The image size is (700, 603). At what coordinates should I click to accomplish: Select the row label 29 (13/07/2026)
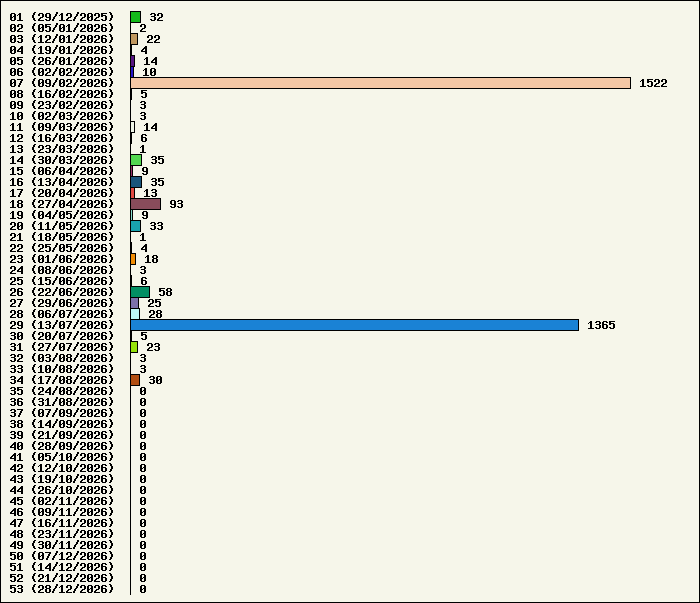(x=62, y=325)
